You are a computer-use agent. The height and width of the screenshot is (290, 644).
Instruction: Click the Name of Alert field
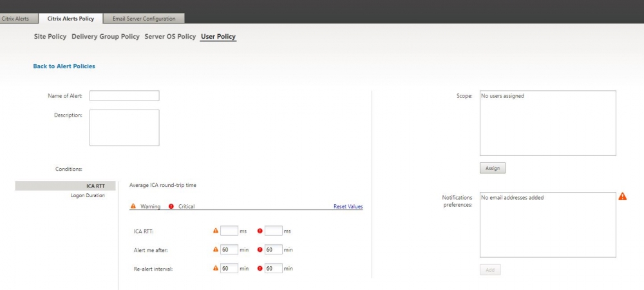124,96
